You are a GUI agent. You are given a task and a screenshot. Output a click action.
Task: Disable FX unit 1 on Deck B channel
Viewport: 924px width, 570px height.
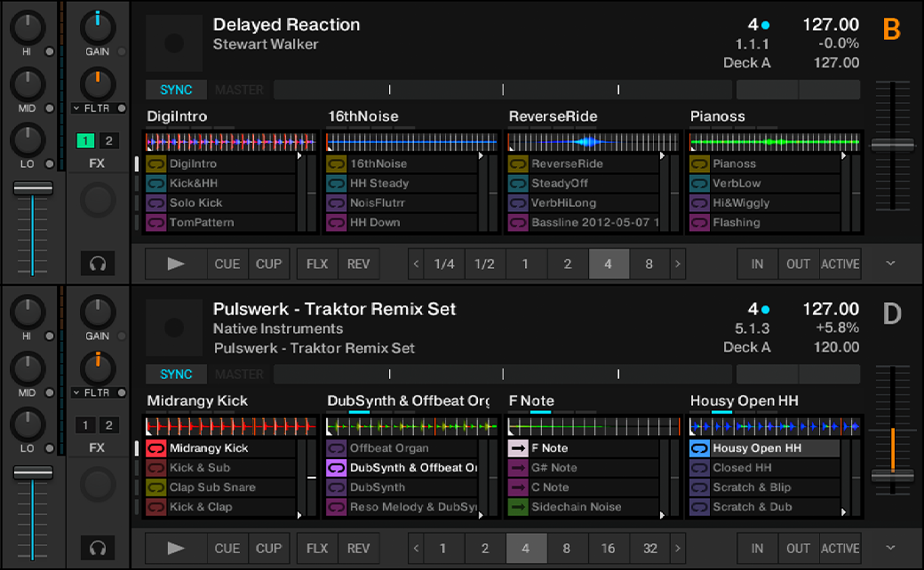coord(85,141)
